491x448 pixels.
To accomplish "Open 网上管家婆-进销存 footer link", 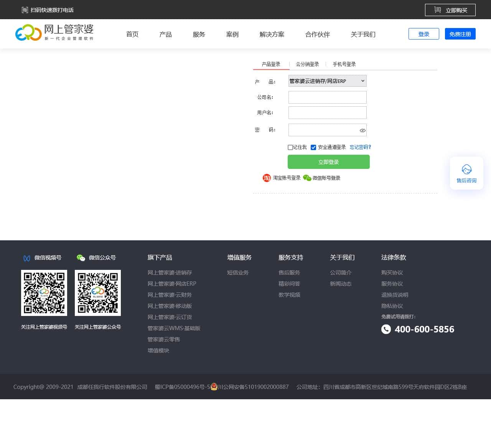I will 170,273.
